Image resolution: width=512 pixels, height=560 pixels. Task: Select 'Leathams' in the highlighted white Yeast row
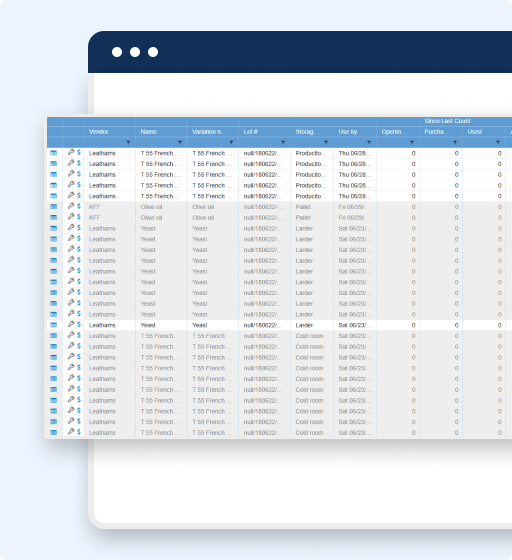tap(102, 325)
